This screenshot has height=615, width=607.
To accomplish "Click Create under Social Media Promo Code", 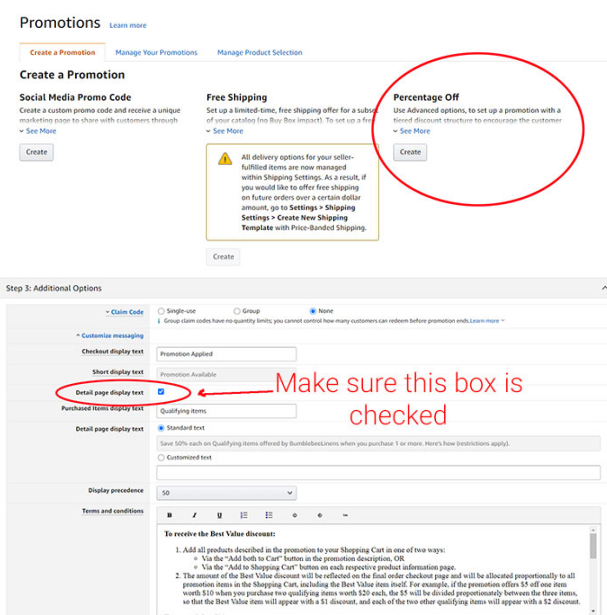I will [x=36, y=152].
